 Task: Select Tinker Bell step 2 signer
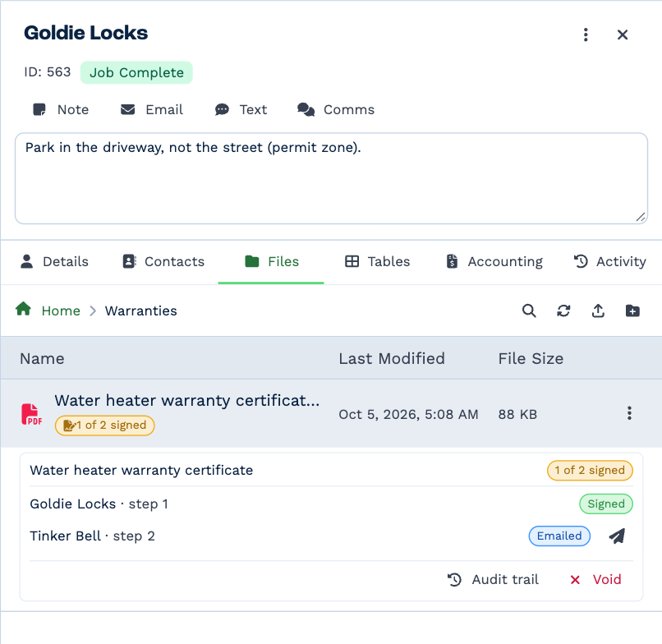93,536
